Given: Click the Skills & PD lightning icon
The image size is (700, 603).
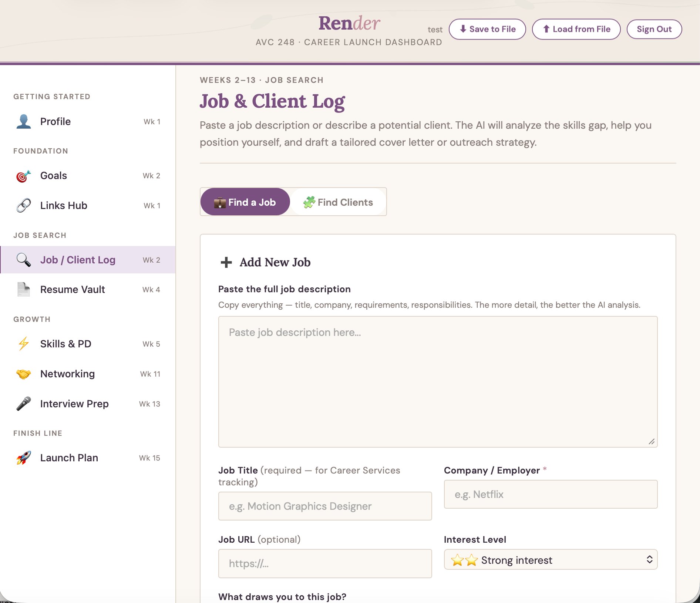Looking at the screenshot, I should (x=24, y=344).
